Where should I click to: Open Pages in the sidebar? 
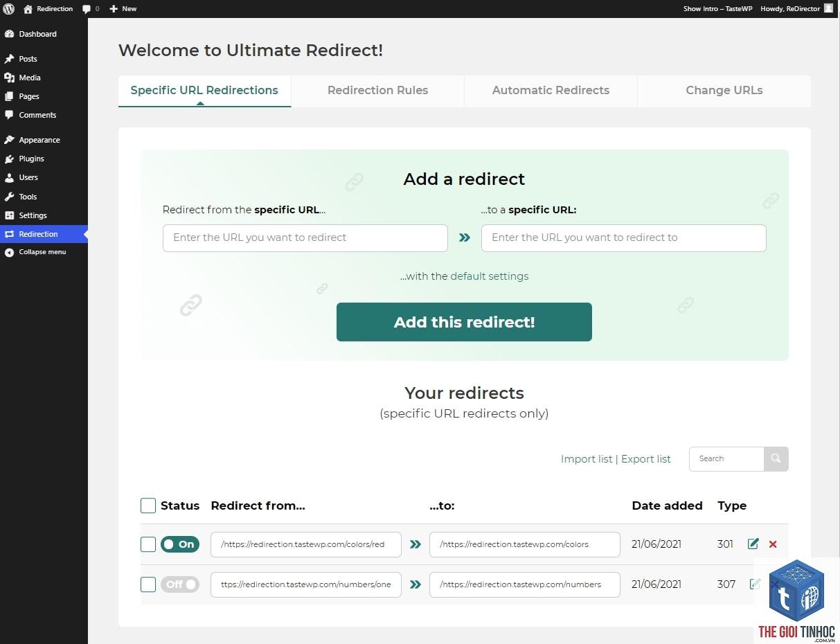coord(44,96)
